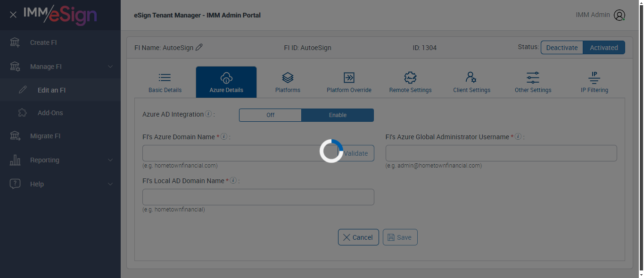Click the Create FI bank icon
644x278 pixels.
click(15, 42)
